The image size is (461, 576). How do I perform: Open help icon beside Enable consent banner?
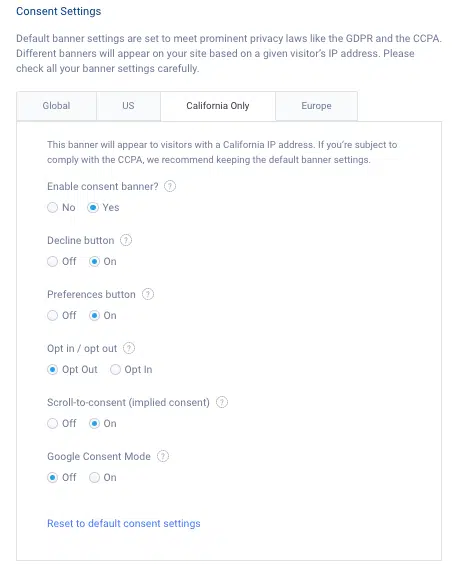170,186
